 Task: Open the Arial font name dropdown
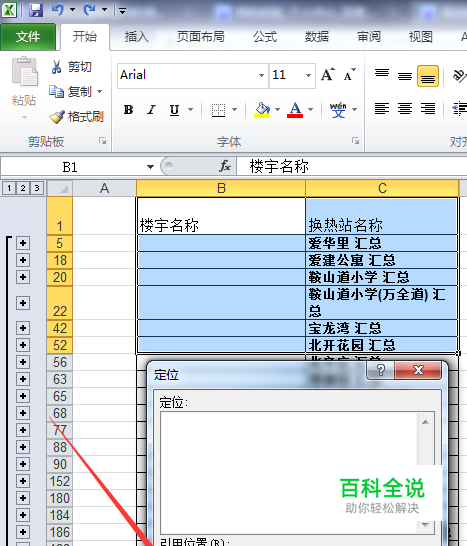tap(261, 75)
